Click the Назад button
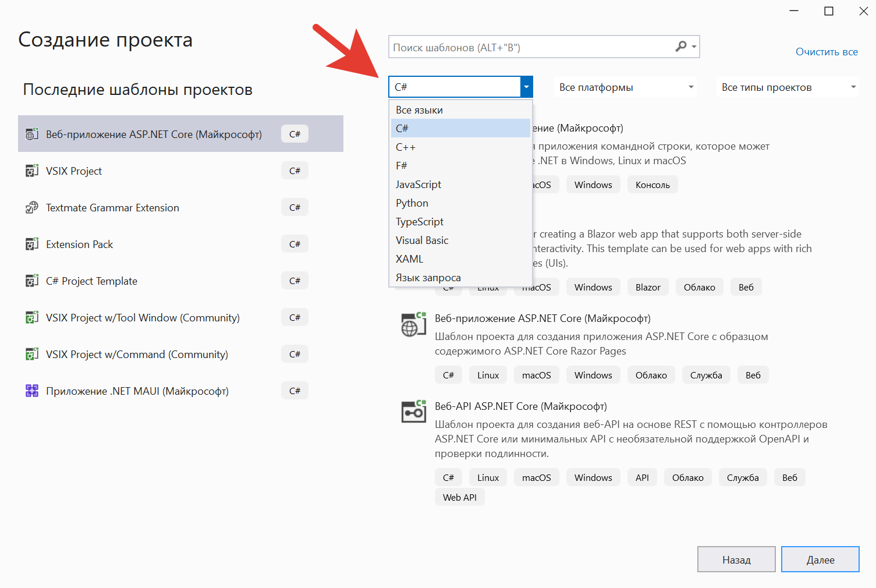The image size is (876, 588). pyautogui.click(x=736, y=559)
